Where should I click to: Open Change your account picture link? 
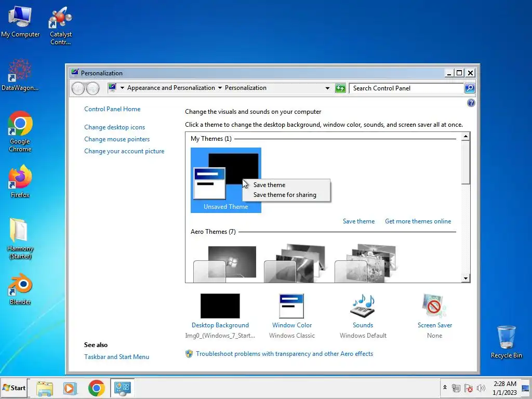[124, 151]
